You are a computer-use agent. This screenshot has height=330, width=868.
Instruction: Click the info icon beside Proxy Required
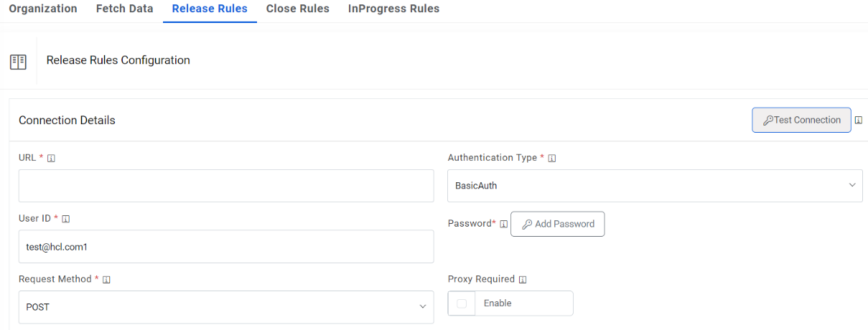tap(523, 280)
